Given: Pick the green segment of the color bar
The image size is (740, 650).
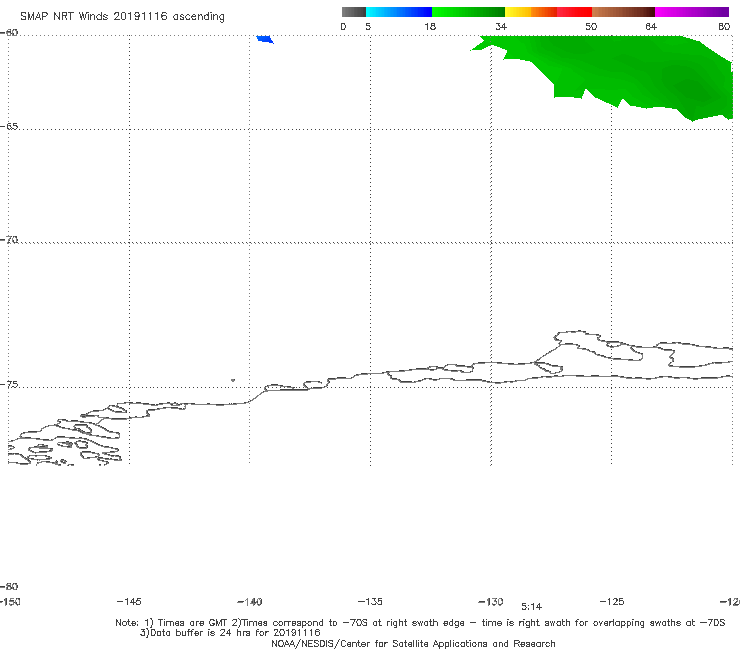Looking at the screenshot, I should [x=468, y=12].
